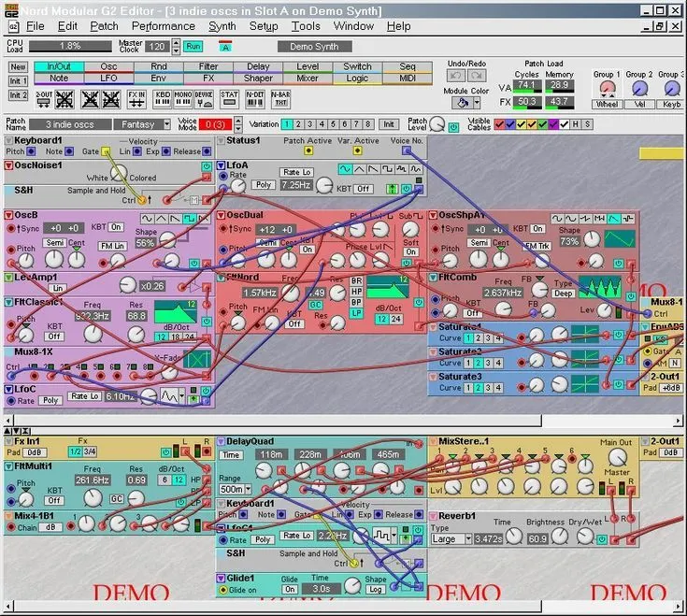Toggle the LfoA module power button
Screen dimensions: 687x616
407,189
